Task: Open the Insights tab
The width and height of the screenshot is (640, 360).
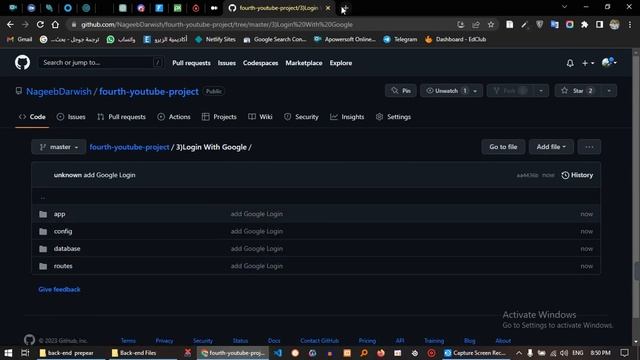Action: (347, 117)
